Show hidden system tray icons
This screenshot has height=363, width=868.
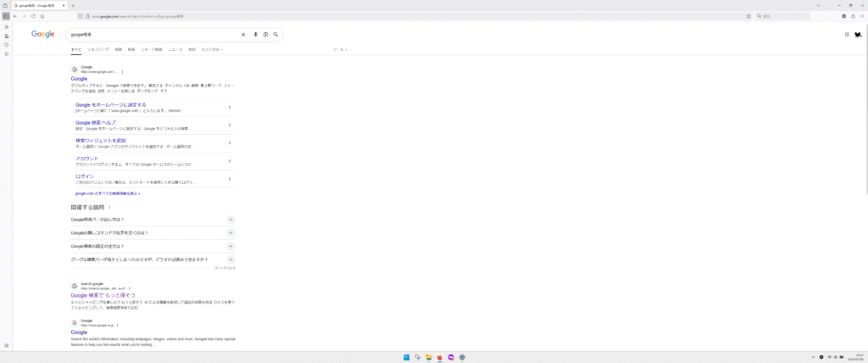pyautogui.click(x=813, y=357)
